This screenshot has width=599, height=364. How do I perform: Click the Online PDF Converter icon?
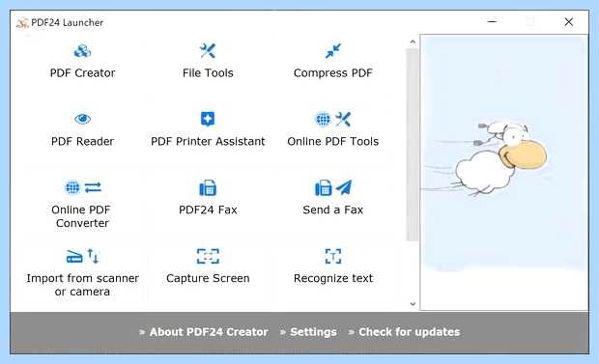coord(82,187)
